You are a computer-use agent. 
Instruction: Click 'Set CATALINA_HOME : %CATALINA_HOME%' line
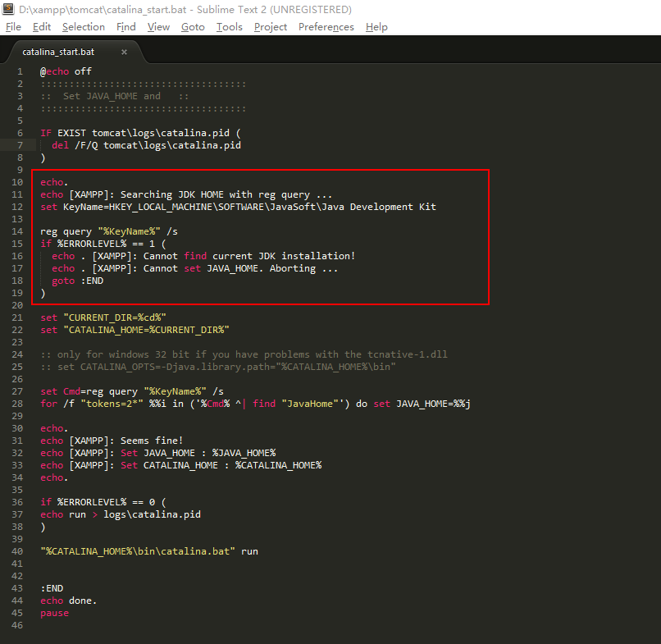181,465
